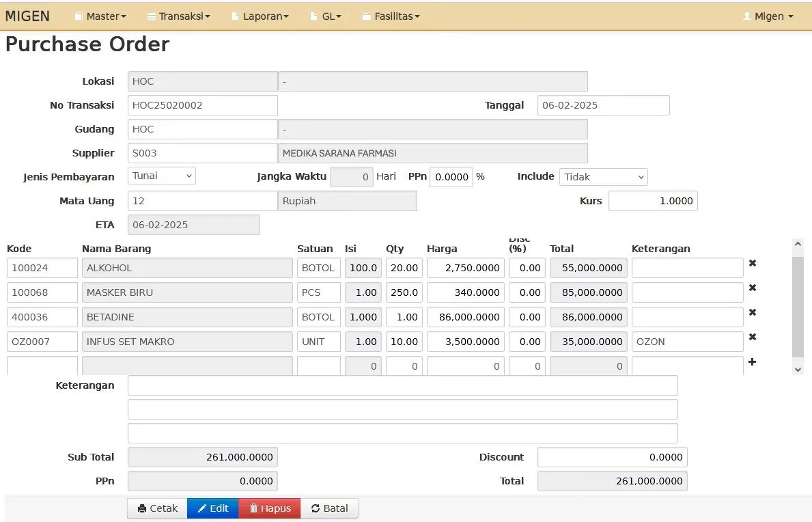Image resolution: width=812 pixels, height=522 pixels.
Task: Click the Qty field of ALKOHOL row
Action: pyautogui.click(x=404, y=268)
